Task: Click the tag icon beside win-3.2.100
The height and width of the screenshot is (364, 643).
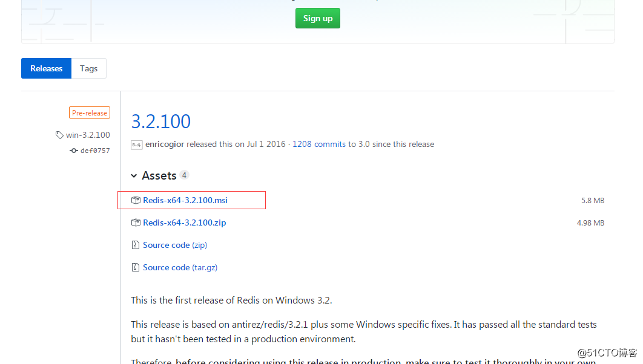Action: [59, 135]
